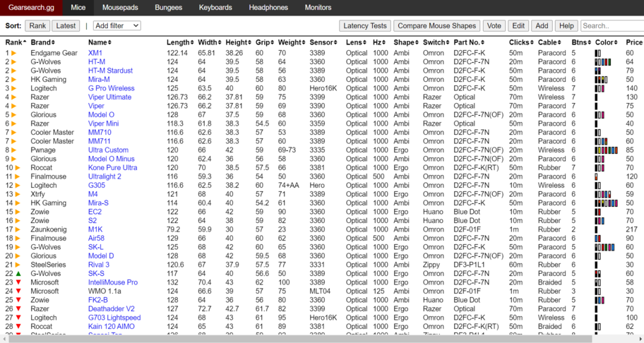The width and height of the screenshot is (644, 343).
Task: Sort by Shape column header
Action: point(406,42)
